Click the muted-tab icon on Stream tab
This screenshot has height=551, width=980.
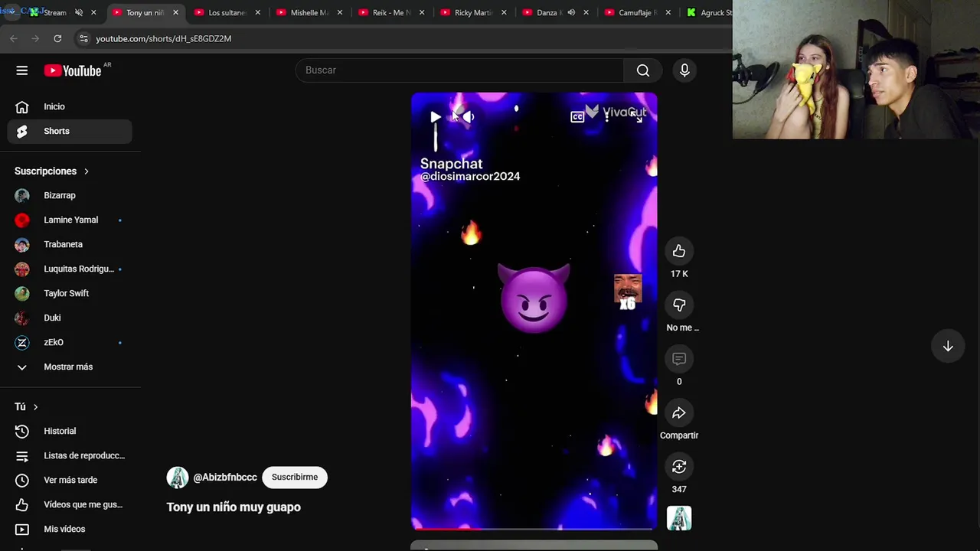point(78,12)
